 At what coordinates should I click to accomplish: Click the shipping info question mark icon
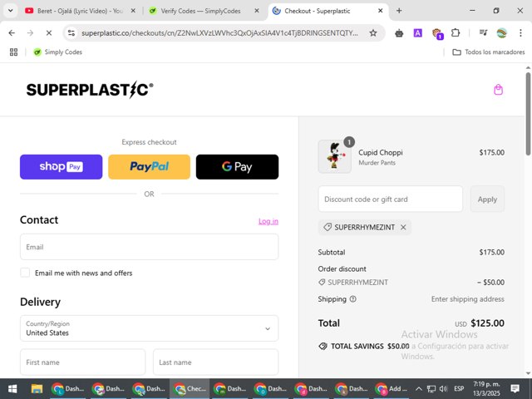(352, 299)
